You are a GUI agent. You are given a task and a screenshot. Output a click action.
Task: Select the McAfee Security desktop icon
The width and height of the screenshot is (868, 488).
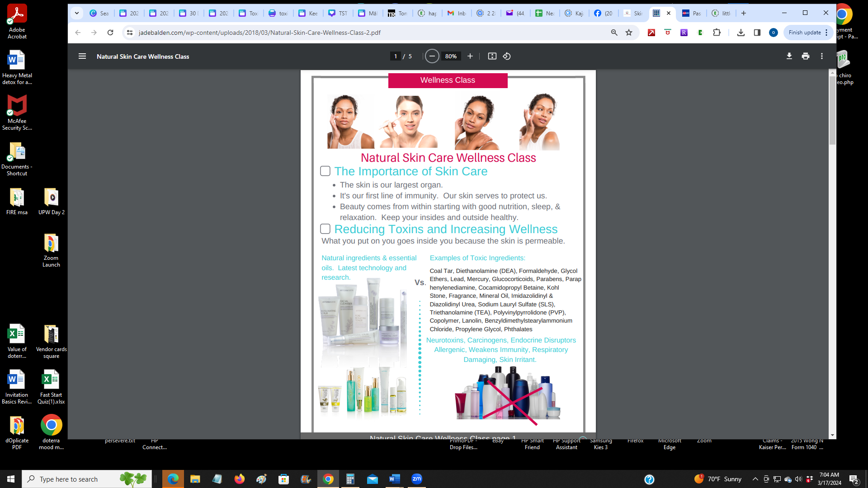click(x=17, y=113)
